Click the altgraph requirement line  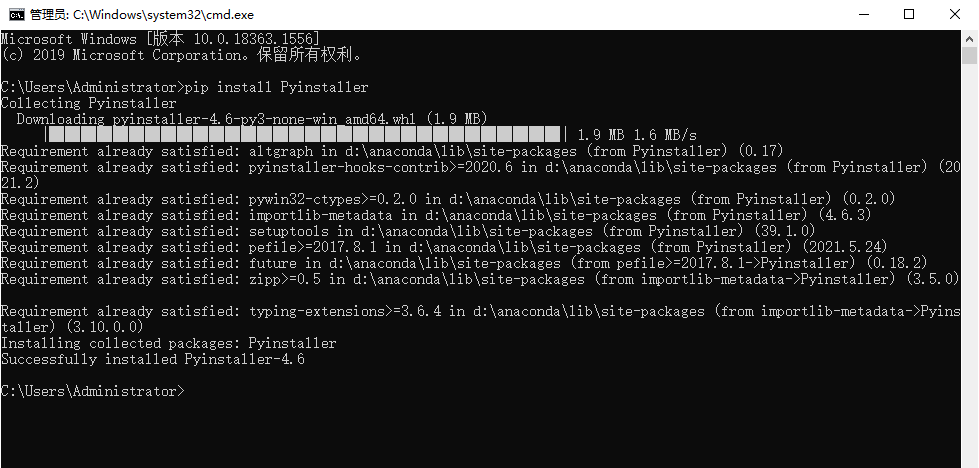[392, 151]
